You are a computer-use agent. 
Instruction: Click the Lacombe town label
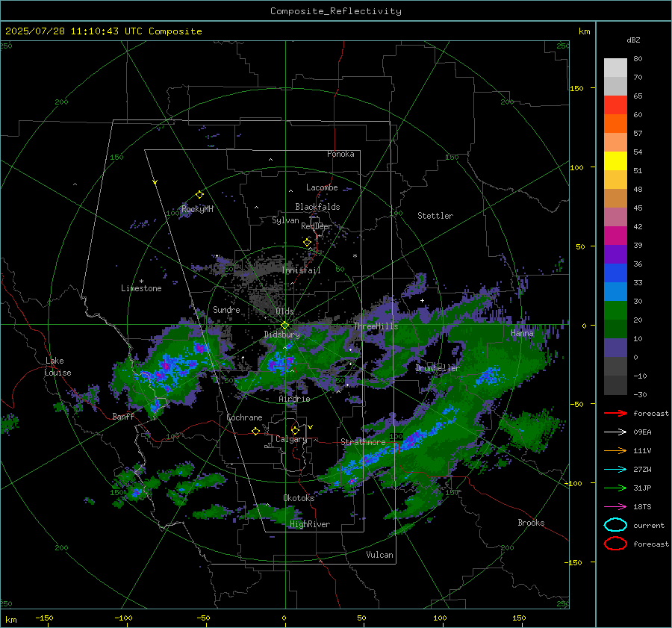pos(322,187)
